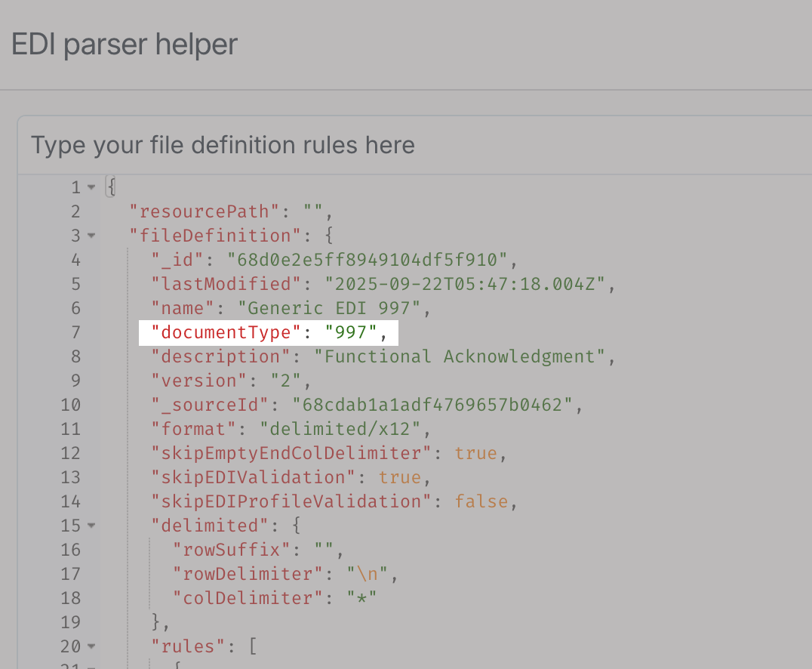Image resolution: width=812 pixels, height=669 pixels.
Task: Click the true value of skipEmptyEndColDelimiter
Action: [475, 453]
